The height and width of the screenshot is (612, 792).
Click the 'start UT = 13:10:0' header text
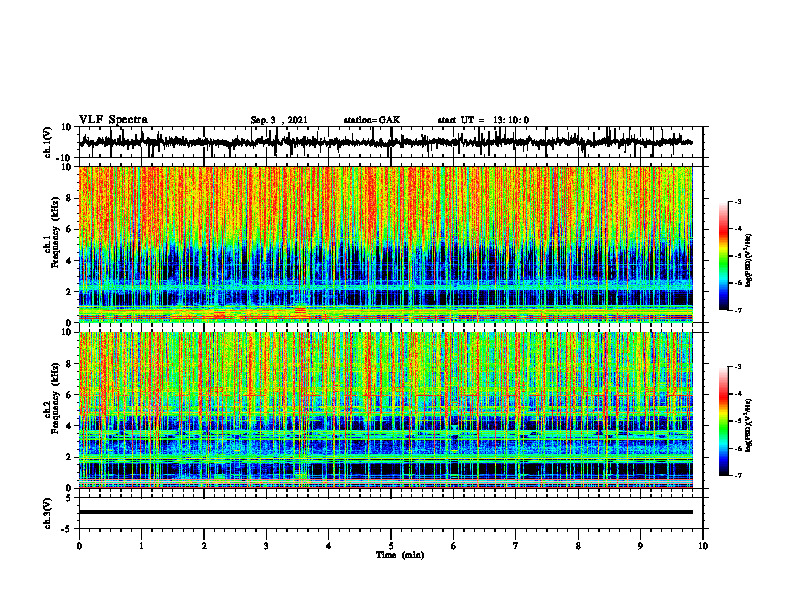483,120
